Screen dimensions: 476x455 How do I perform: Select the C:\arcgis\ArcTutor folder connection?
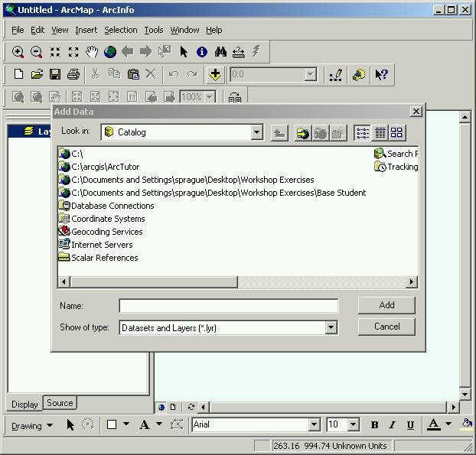coord(99,167)
